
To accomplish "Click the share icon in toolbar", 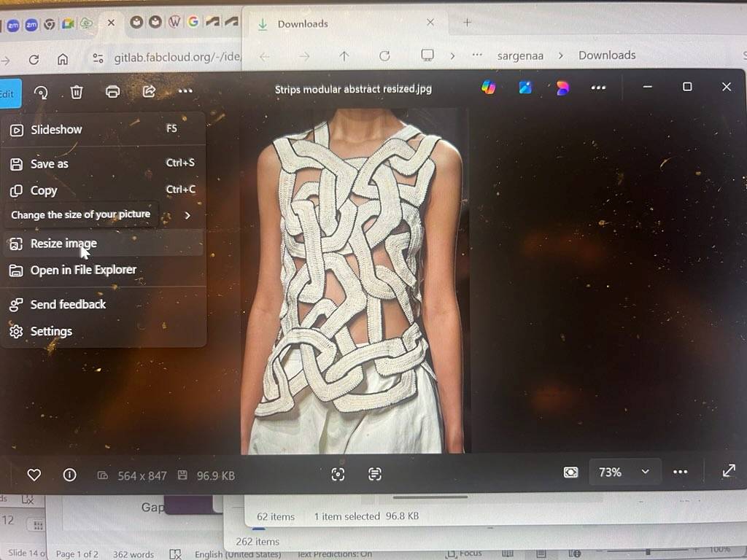I will [x=149, y=91].
